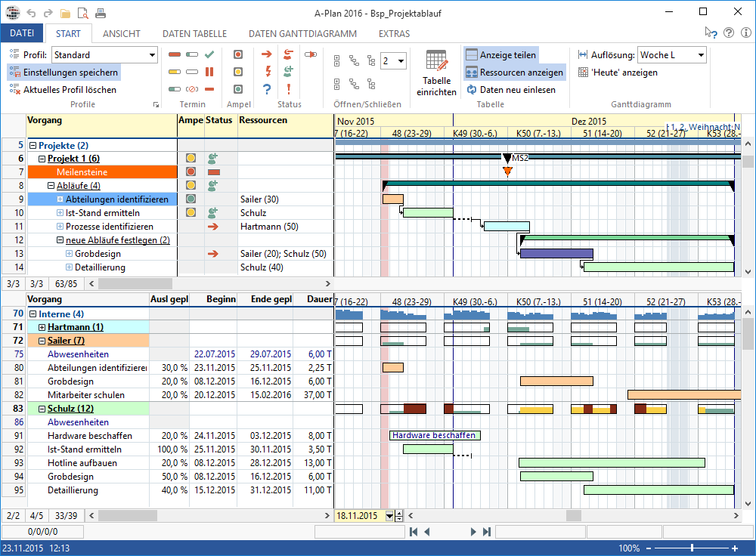This screenshot has width=756, height=556.
Task: Click the context help cursor icon
Action: coord(711,32)
